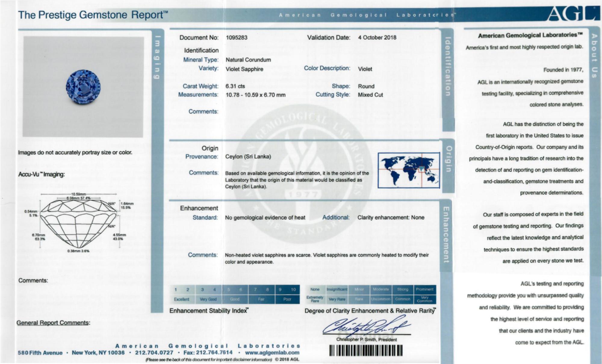The image size is (602, 364).
Task: Click the "4.55mm 43.0%" diagram label
Action: coord(119,237)
